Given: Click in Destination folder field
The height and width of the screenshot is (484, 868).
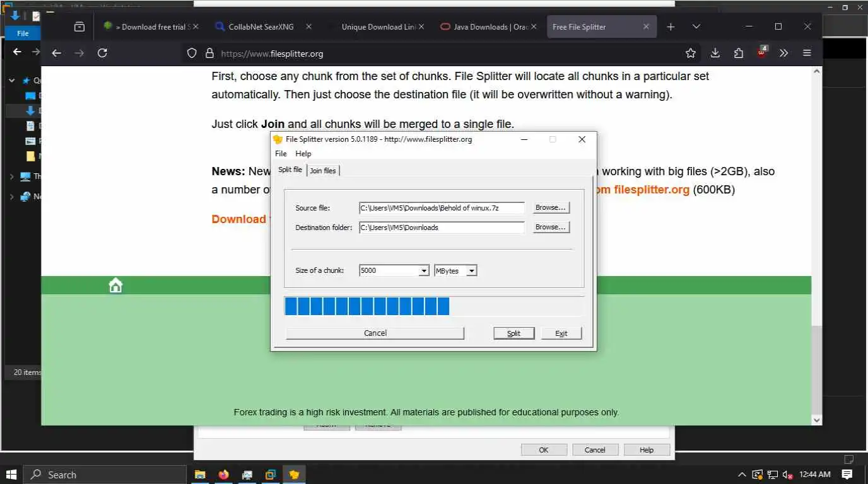Looking at the screenshot, I should (442, 228).
